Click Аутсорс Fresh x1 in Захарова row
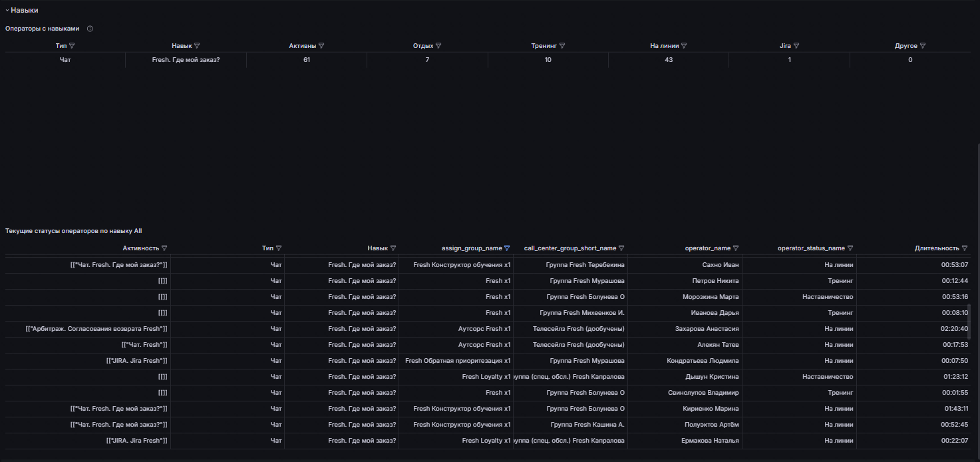980x462 pixels. click(484, 329)
